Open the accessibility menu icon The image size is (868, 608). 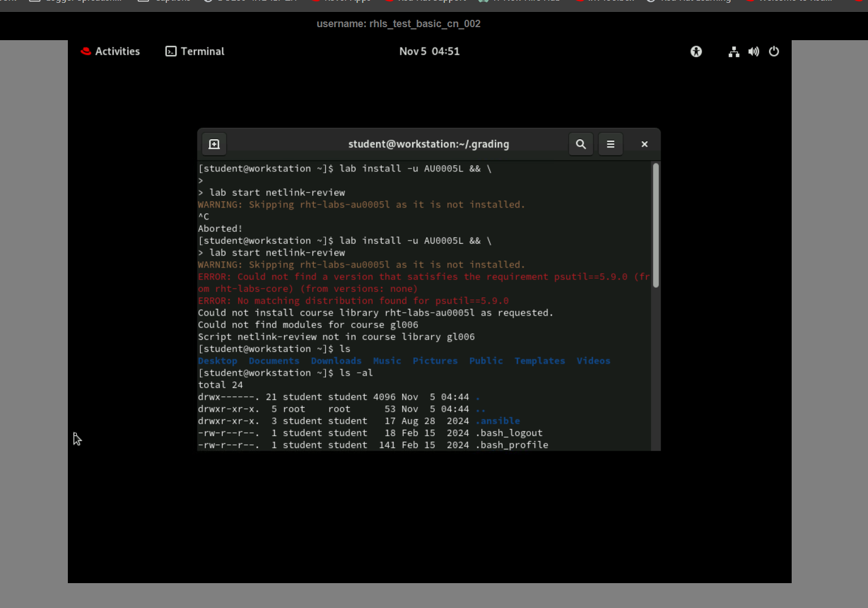pos(696,51)
